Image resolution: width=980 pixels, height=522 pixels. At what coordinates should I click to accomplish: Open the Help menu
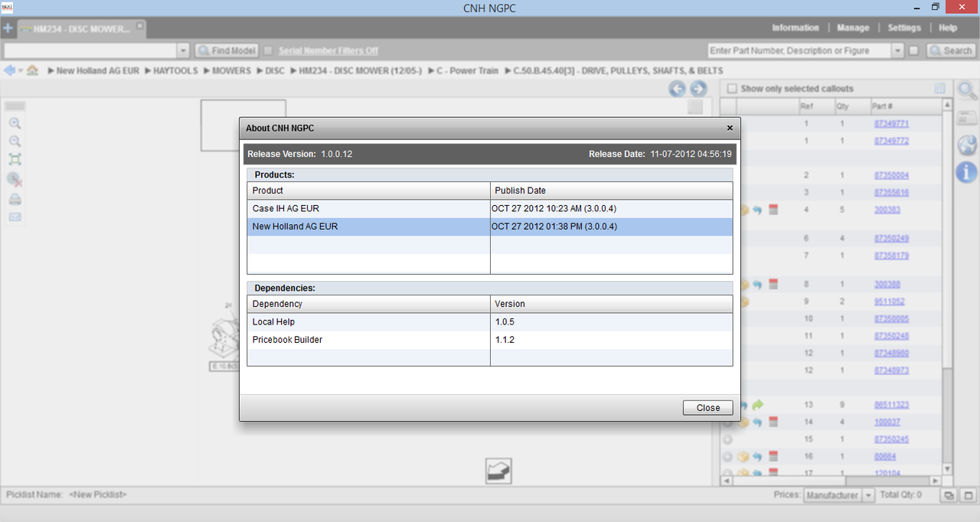[x=948, y=28]
